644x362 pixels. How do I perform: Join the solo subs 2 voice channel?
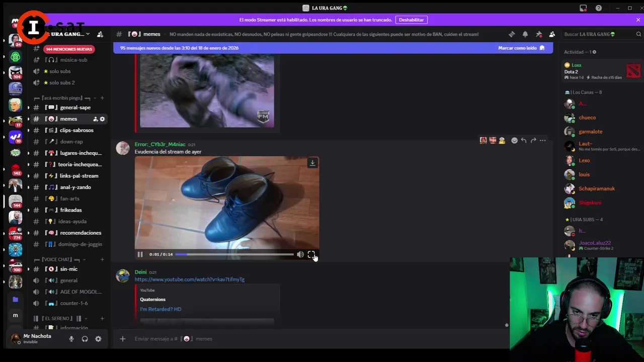click(68, 82)
